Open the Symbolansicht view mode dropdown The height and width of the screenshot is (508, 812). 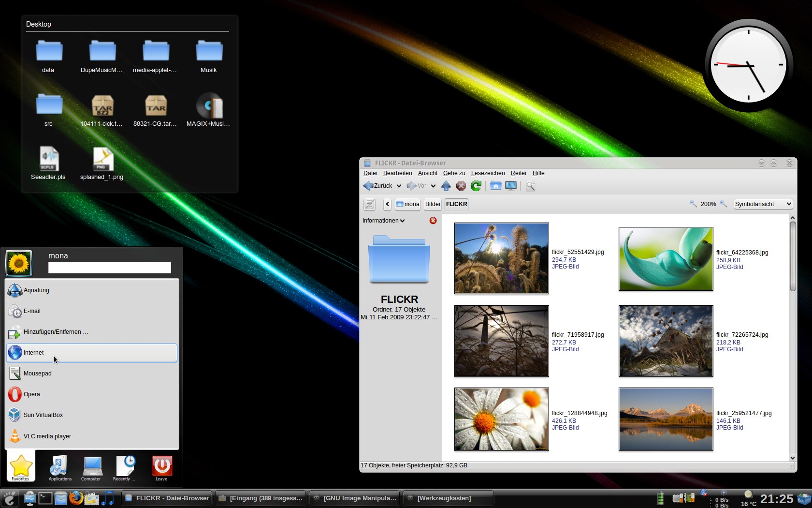pos(763,204)
